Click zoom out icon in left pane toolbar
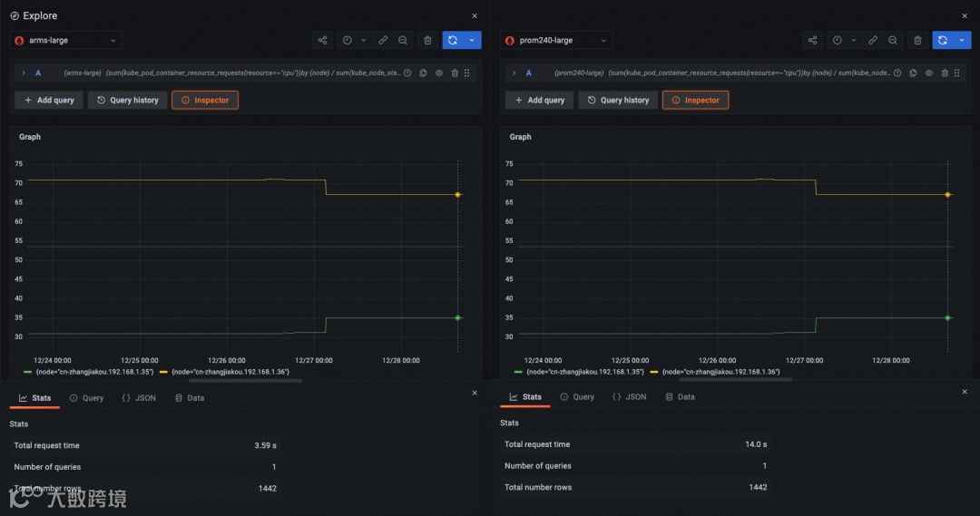Screen dimensions: 980x516 pos(403,40)
